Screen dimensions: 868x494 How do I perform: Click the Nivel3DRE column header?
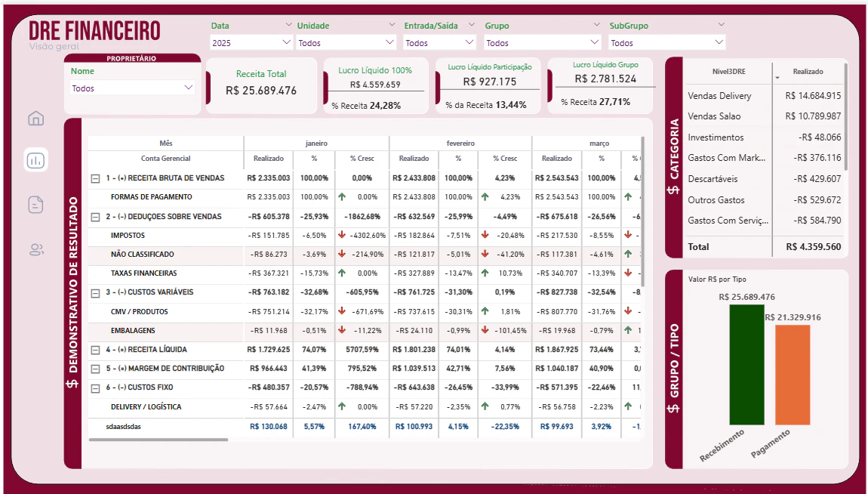pyautogui.click(x=728, y=72)
